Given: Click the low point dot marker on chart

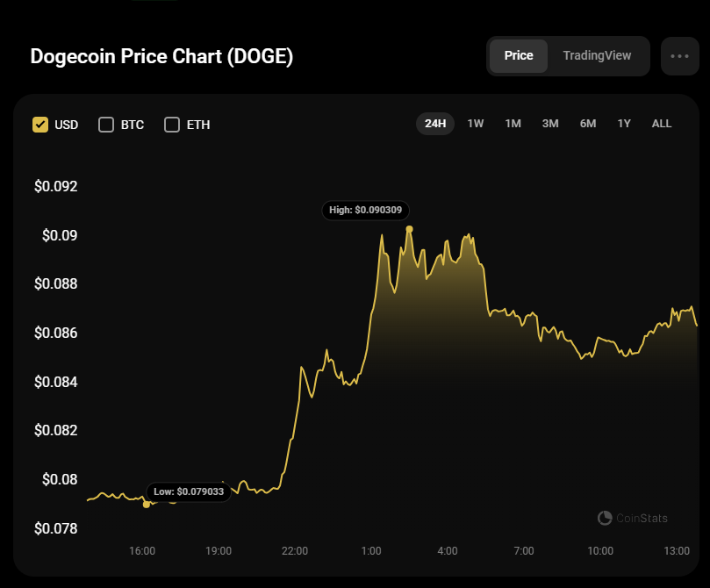Looking at the screenshot, I should [x=147, y=505].
